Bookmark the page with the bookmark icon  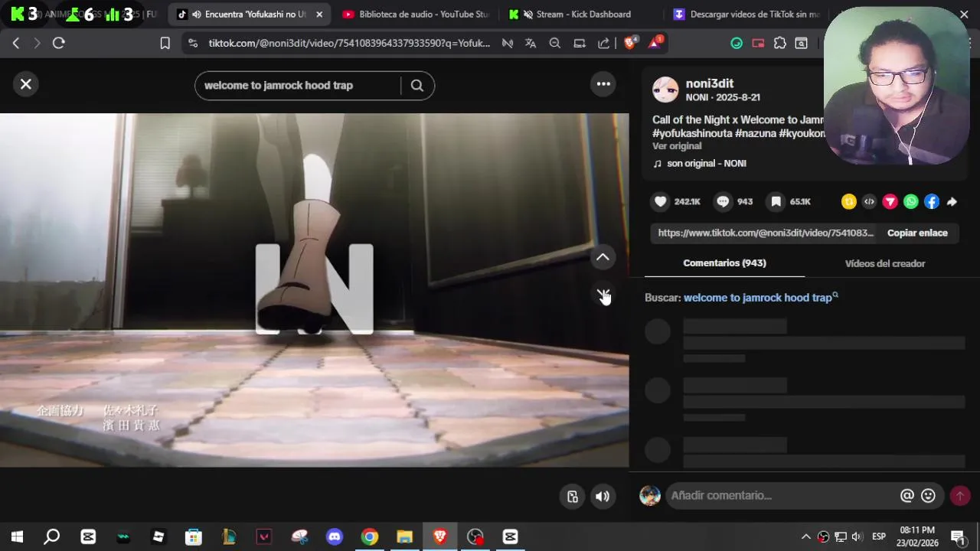pos(165,44)
